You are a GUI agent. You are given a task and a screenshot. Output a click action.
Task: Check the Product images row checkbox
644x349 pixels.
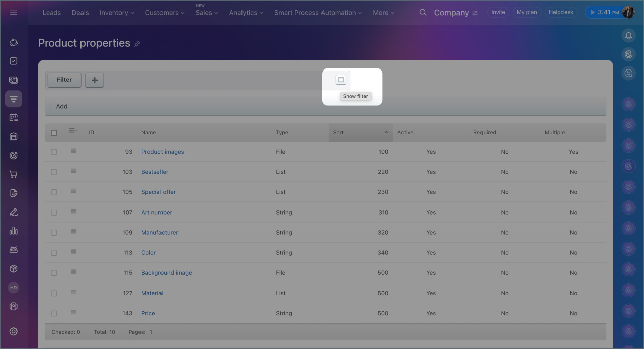[54, 152]
